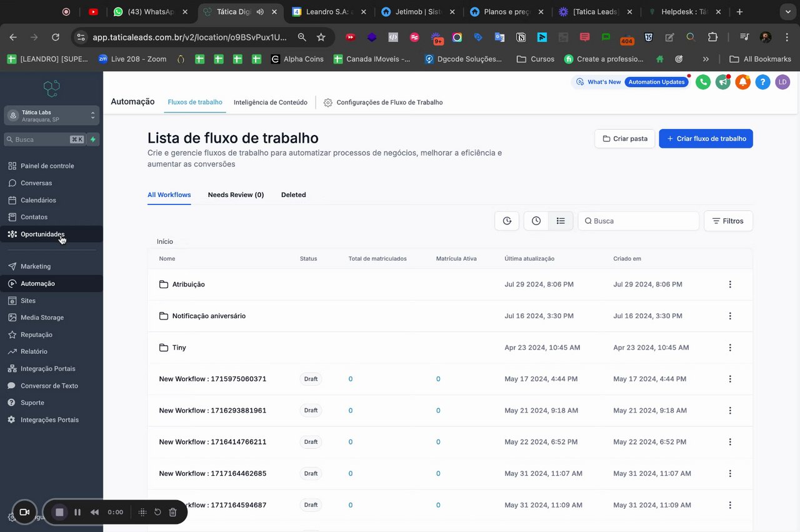Pause the screen recording
Image resolution: width=800 pixels, height=532 pixels.
coord(77,512)
